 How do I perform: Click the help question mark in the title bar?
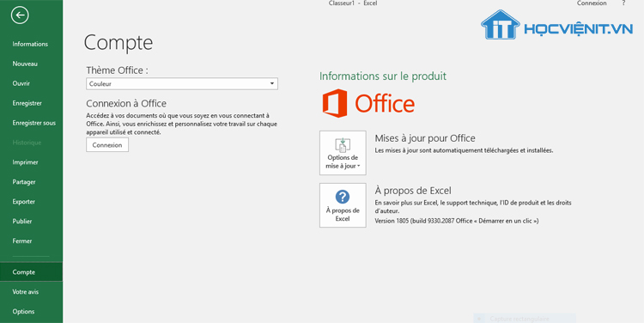pos(624,3)
